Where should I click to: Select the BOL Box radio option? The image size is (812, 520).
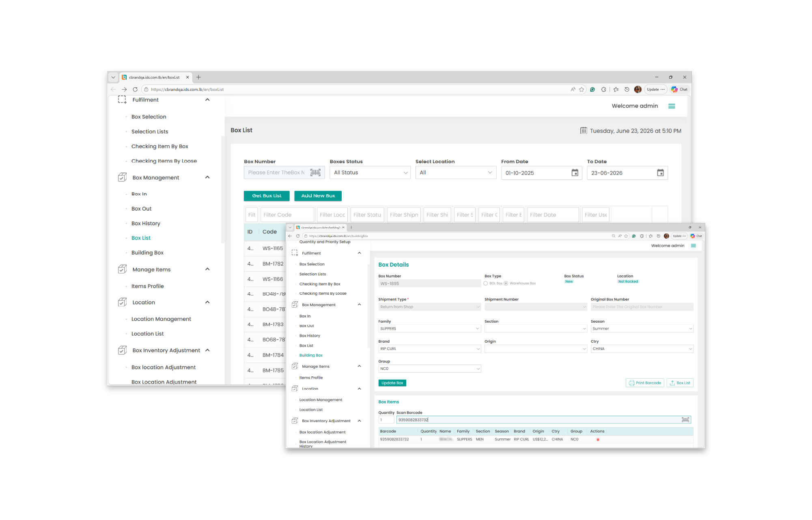486,283
